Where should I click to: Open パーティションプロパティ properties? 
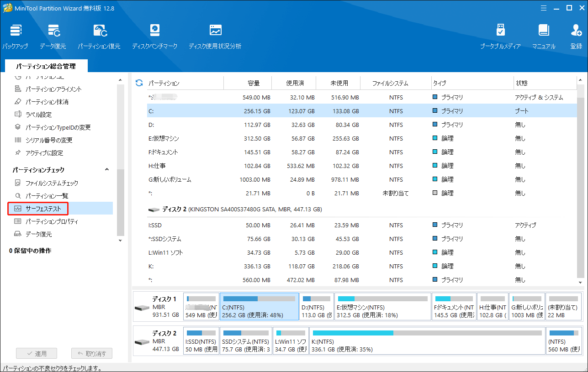tap(46, 221)
